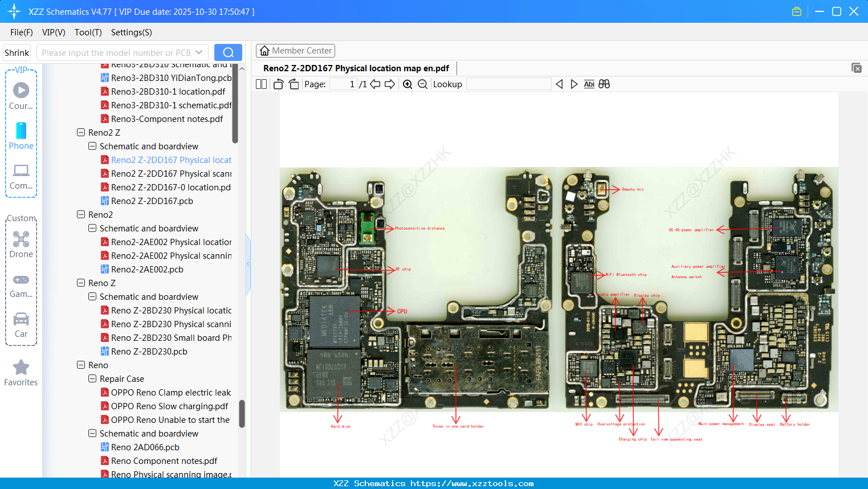Collapse the Repair Case folder
Viewport: 868px width, 489px height.
point(92,378)
